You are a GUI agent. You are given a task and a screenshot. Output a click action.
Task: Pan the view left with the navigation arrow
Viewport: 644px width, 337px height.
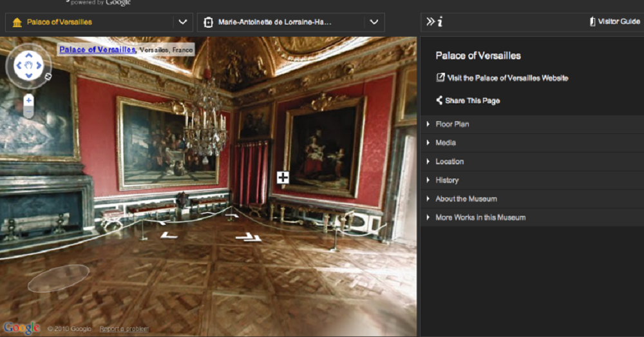[x=19, y=65]
